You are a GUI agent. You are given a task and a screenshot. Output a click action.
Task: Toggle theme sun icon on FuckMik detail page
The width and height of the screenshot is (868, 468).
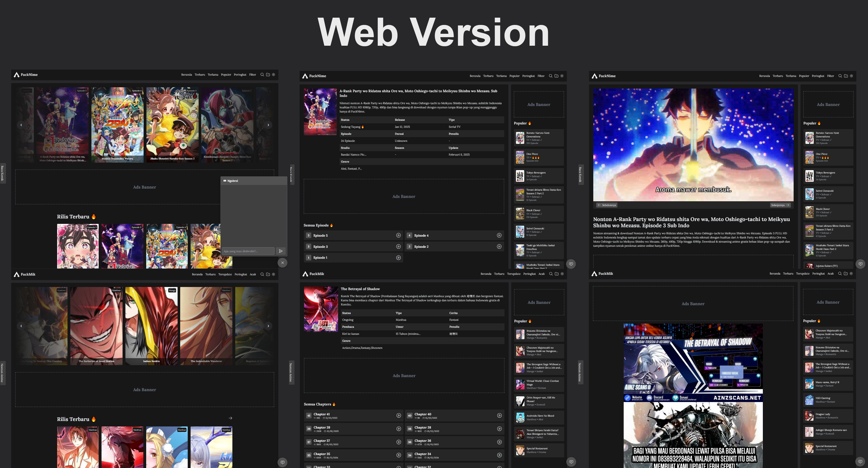pos(562,274)
